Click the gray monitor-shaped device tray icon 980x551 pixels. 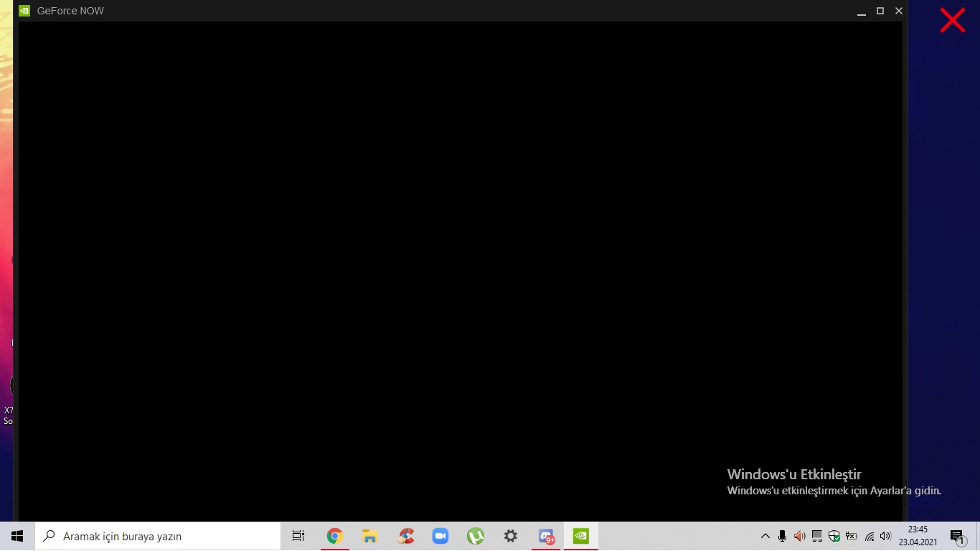[x=817, y=536]
